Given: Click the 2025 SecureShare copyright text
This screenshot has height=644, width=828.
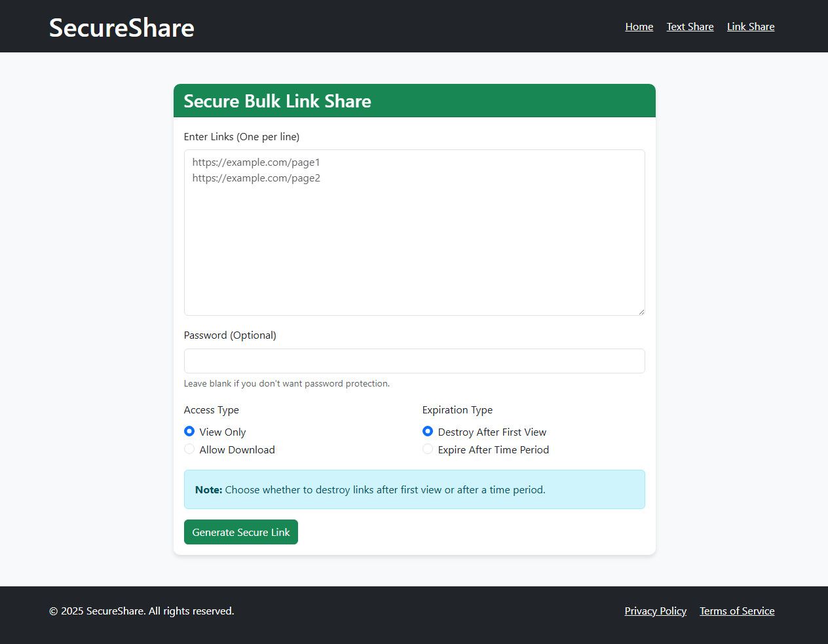Looking at the screenshot, I should click(141, 611).
